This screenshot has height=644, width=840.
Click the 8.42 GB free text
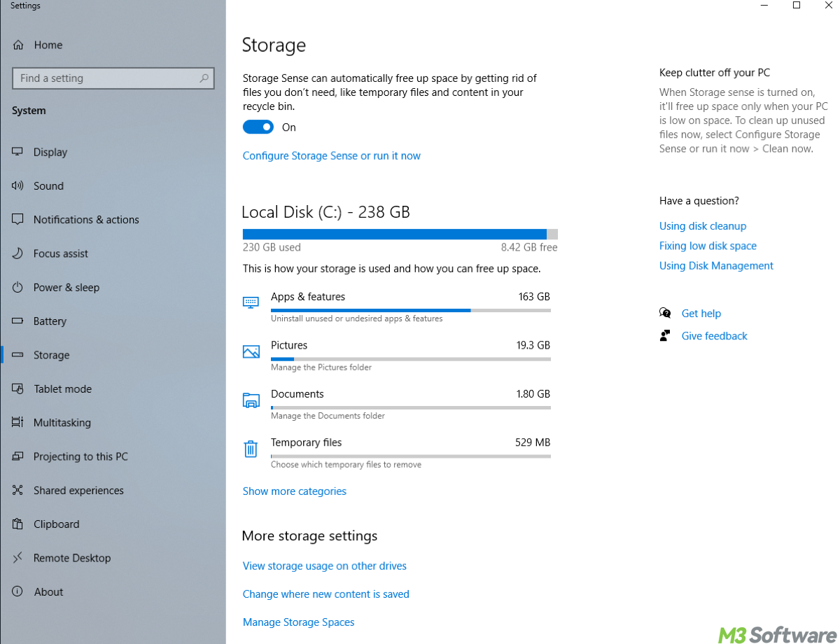[x=529, y=247]
